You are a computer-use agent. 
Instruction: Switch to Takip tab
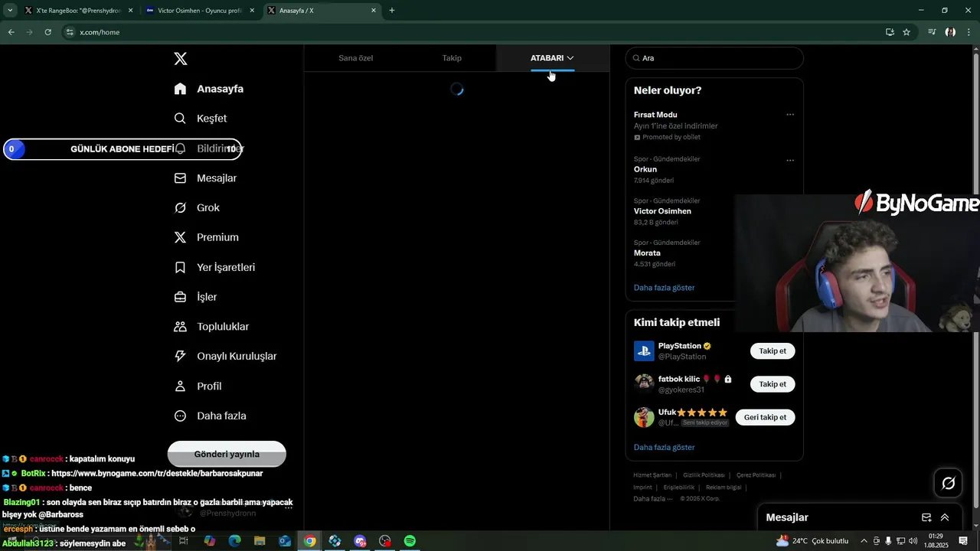tap(452, 58)
